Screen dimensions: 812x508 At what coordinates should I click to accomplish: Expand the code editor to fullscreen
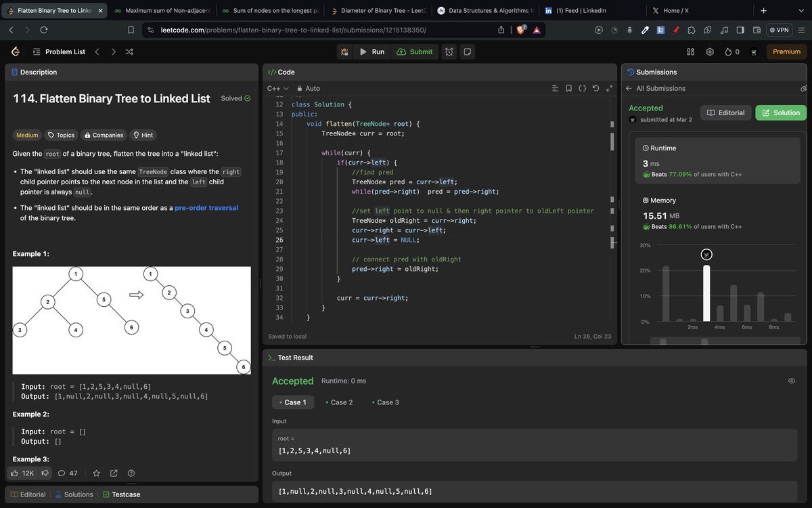(x=609, y=88)
